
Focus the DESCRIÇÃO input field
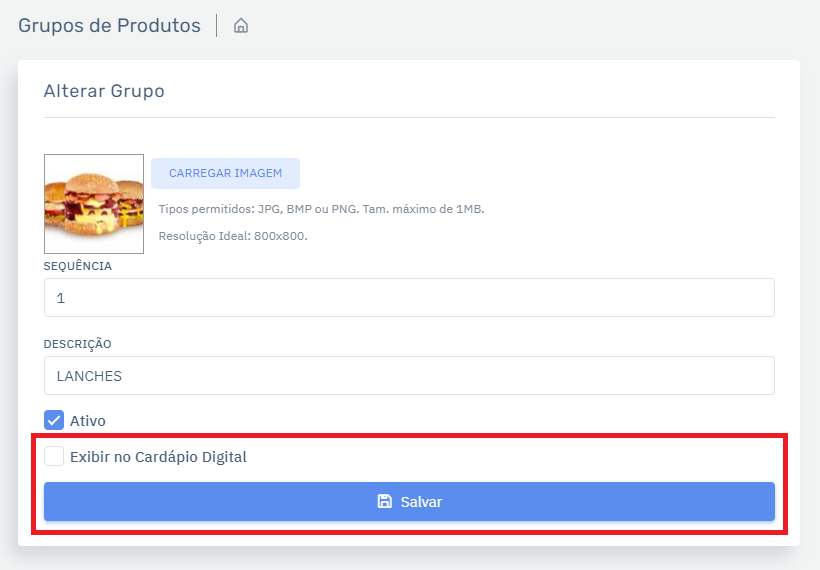[409, 376]
